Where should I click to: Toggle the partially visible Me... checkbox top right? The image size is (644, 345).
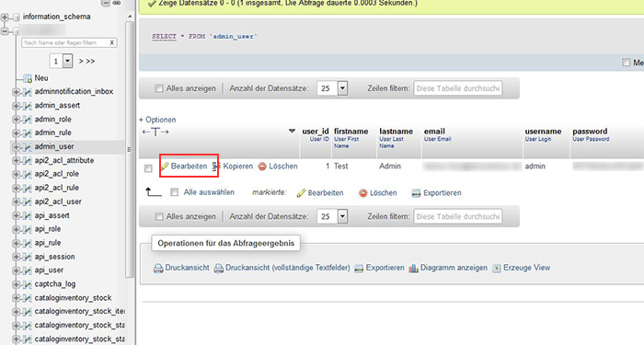point(626,63)
